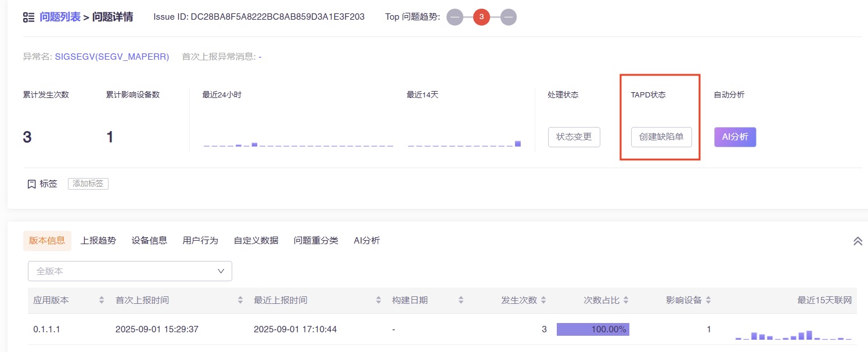Click the red Top trend node 3
Viewport: 868px width, 352px height.
pos(481,17)
